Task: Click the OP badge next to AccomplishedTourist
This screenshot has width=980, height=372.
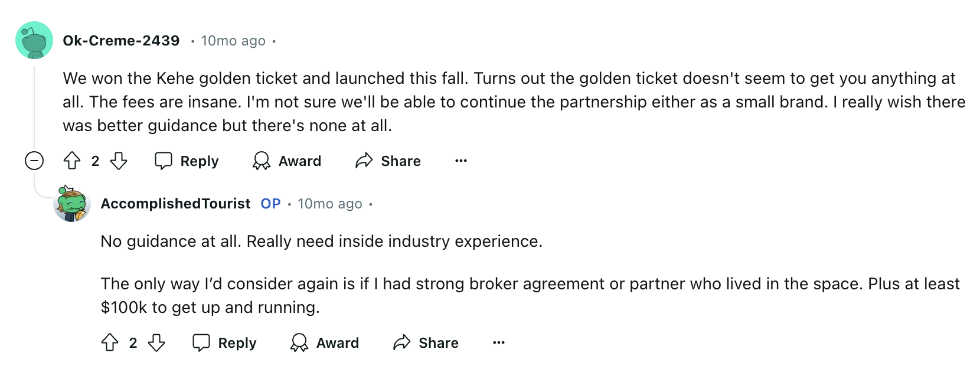Action: [x=270, y=204]
